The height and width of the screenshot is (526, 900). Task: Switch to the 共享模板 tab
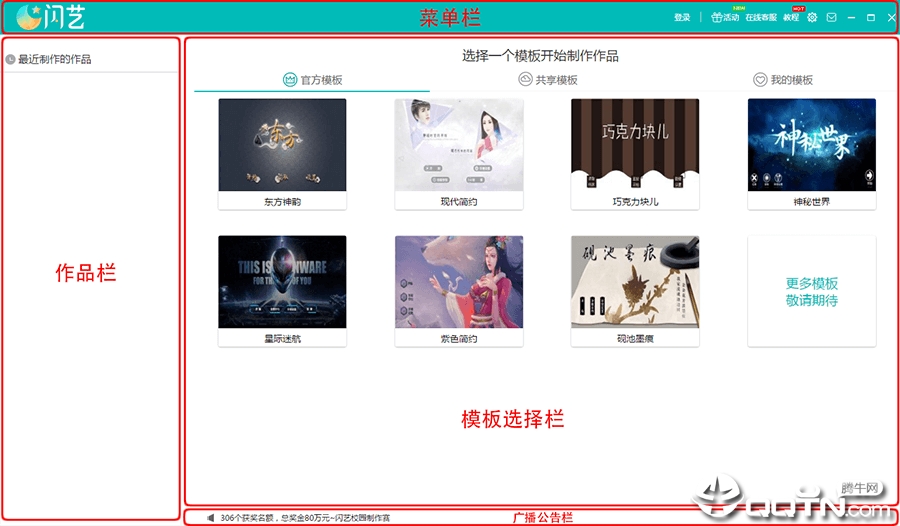[x=548, y=80]
